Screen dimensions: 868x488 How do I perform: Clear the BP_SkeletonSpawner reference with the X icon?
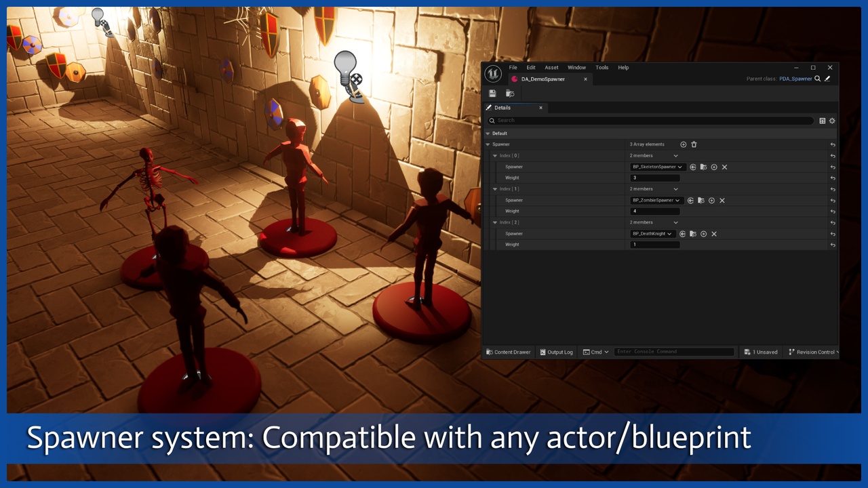coord(724,167)
